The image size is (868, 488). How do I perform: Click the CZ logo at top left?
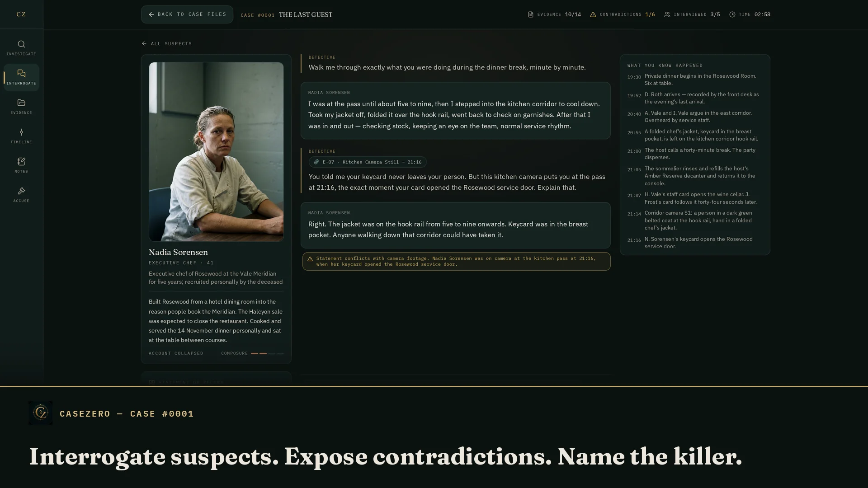click(x=21, y=14)
